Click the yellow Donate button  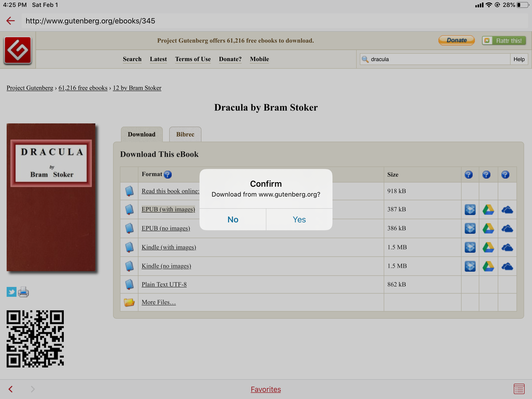pyautogui.click(x=456, y=40)
